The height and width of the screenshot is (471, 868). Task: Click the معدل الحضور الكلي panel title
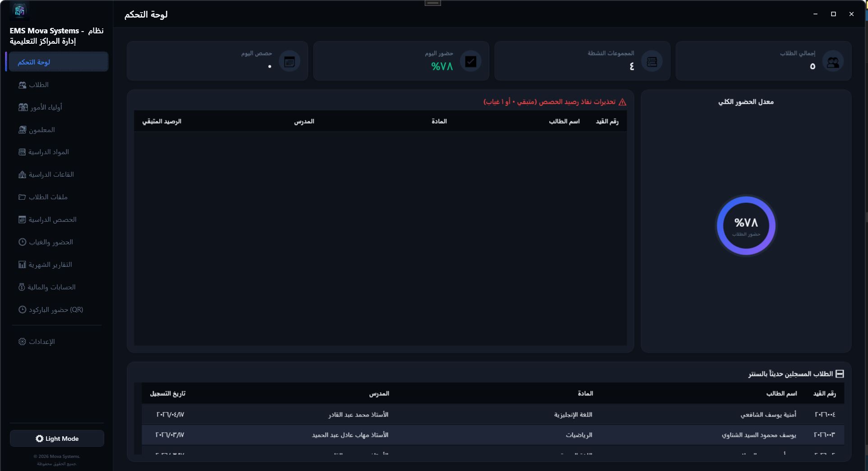746,102
